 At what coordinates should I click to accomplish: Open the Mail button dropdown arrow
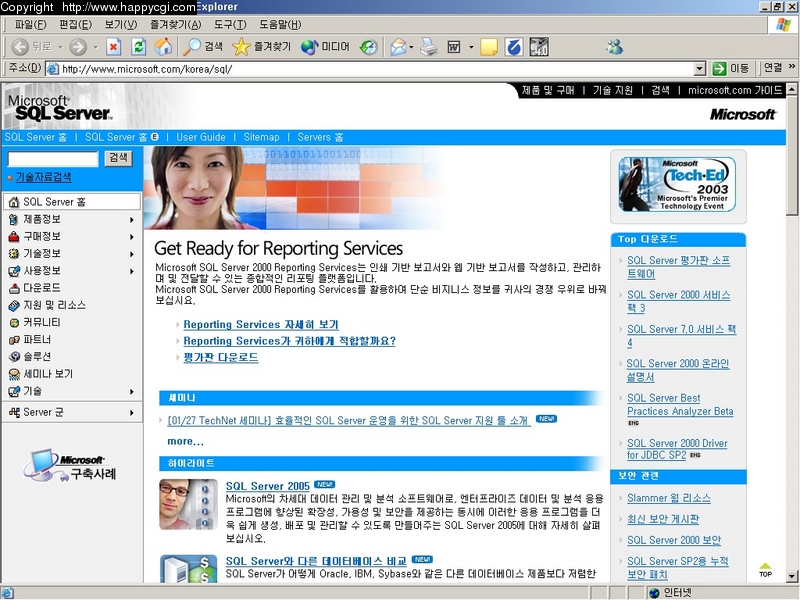click(x=411, y=47)
